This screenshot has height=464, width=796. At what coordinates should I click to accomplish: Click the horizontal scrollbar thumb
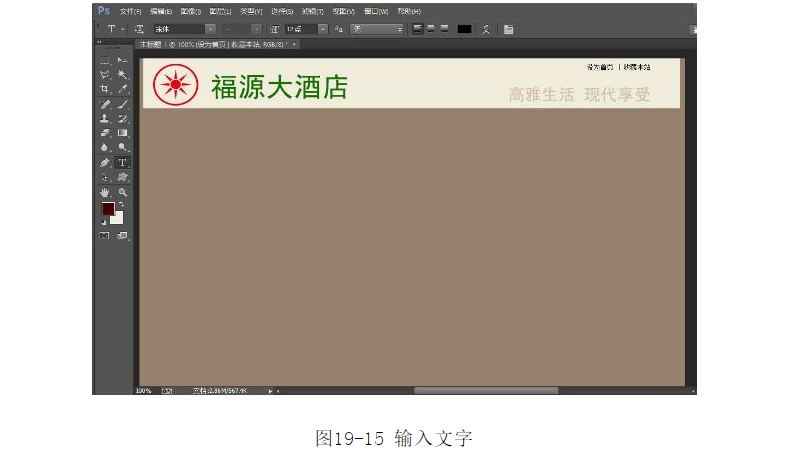[486, 391]
